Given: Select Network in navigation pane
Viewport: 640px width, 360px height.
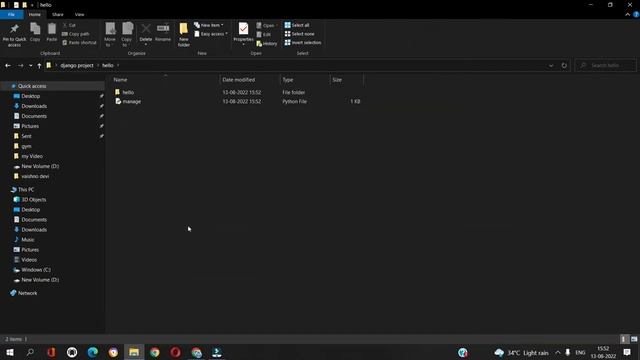Looking at the screenshot, I should 27,293.
